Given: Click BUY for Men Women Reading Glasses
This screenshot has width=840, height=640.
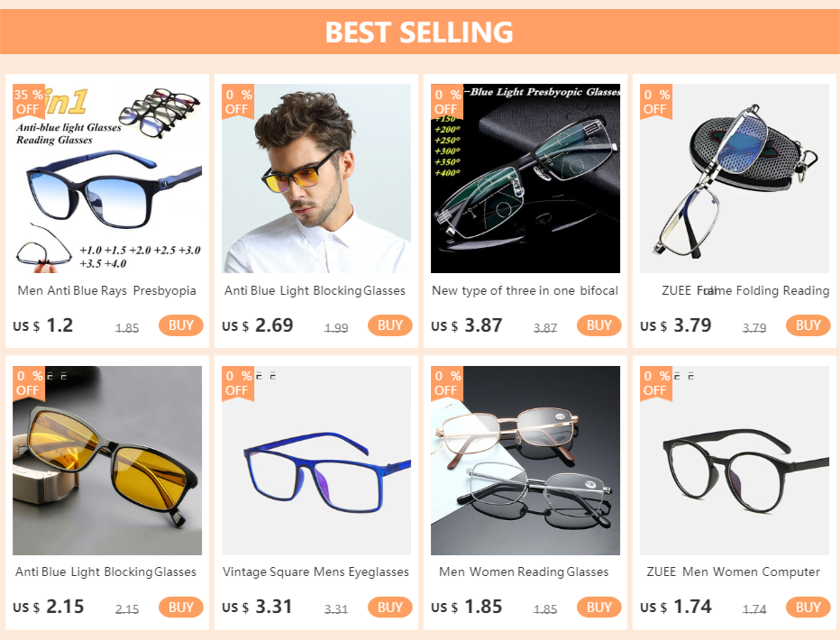Looking at the screenshot, I should click(x=599, y=608).
